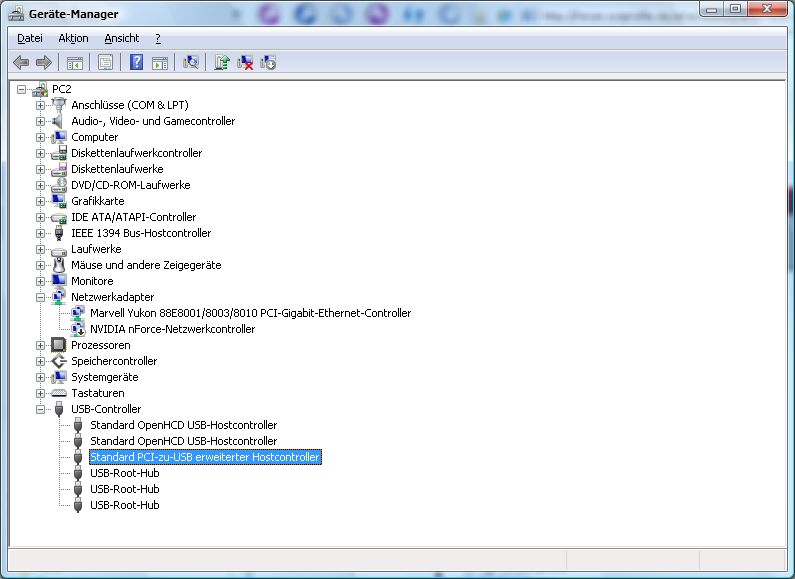This screenshot has height=579, width=795.
Task: Click the Speichercontroller icon
Action: point(59,361)
